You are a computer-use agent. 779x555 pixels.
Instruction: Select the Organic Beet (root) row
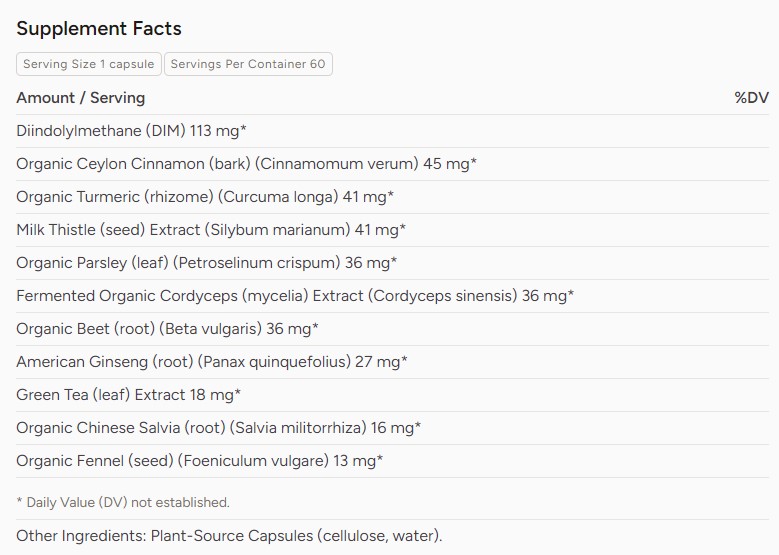[167, 329]
